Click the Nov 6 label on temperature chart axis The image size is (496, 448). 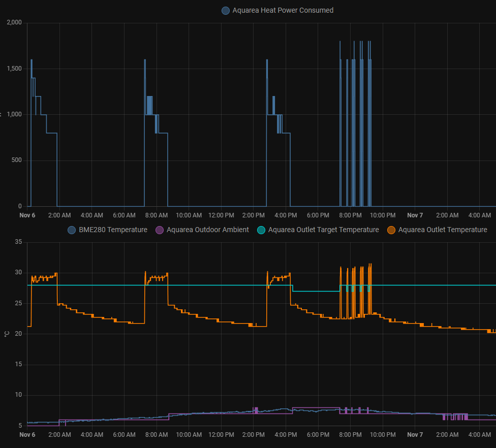pyautogui.click(x=27, y=435)
